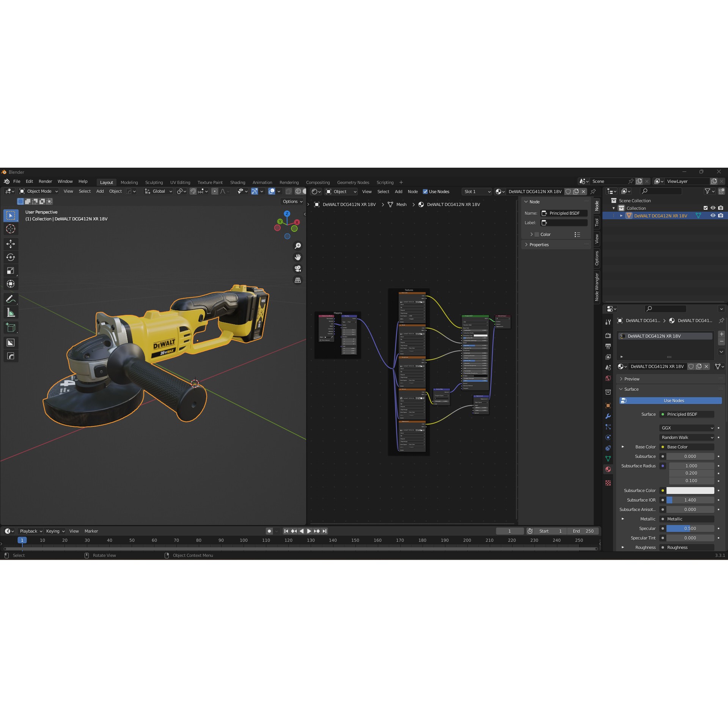Screen dimensions: 728x728
Task: Click Base Color linked input button
Action: (687, 447)
